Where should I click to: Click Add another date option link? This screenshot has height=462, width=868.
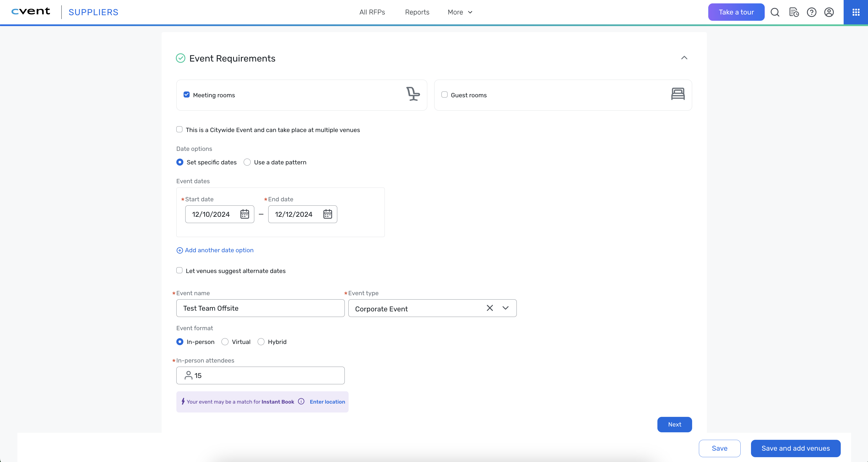[x=215, y=250]
